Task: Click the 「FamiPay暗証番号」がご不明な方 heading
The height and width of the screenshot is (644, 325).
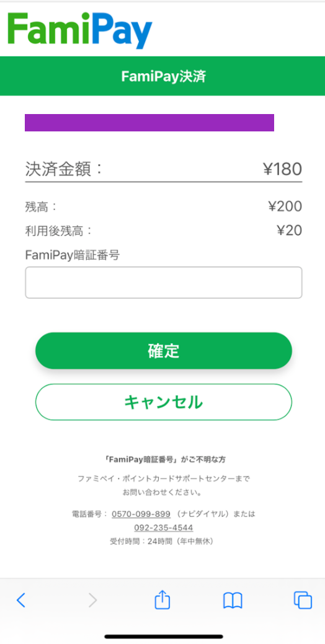Action: (x=164, y=459)
